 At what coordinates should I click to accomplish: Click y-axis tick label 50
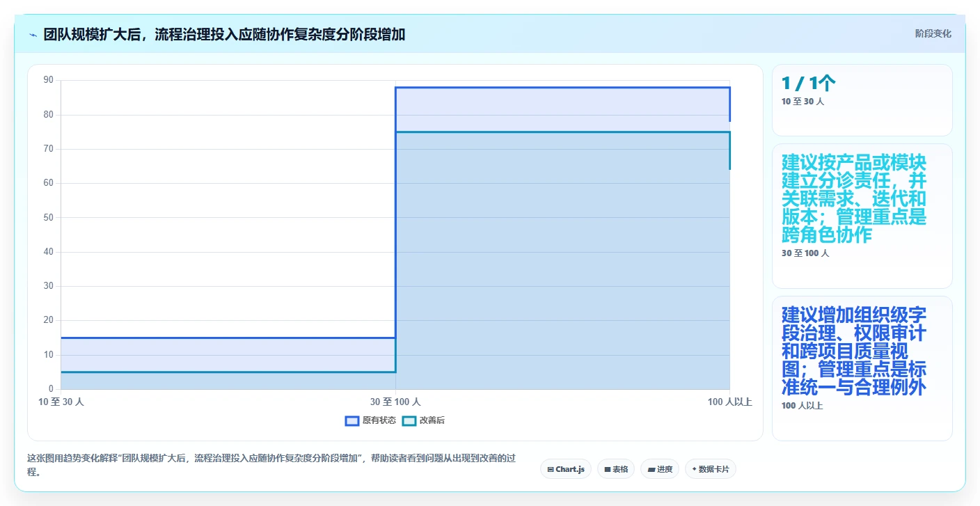[x=49, y=217]
